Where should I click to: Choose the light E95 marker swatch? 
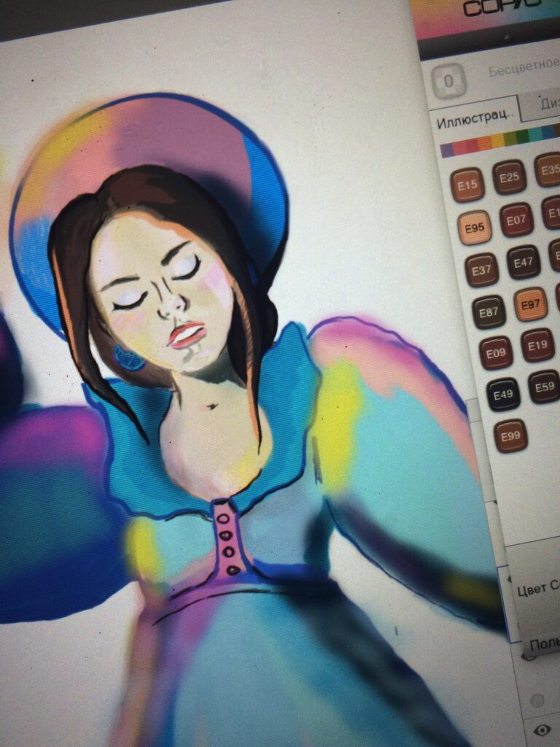point(474,228)
